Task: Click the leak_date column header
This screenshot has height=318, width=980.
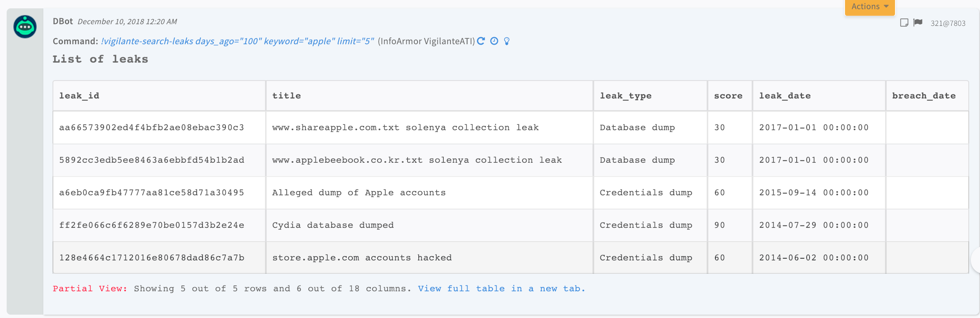Action: coord(785,96)
